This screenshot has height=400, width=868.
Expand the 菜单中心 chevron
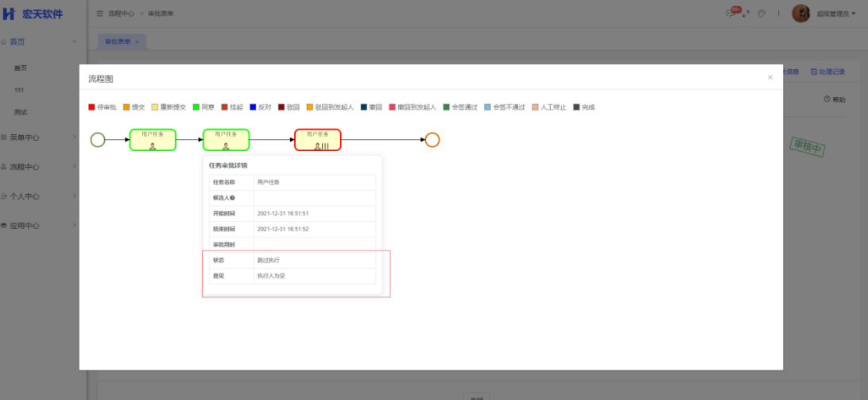pos(75,137)
